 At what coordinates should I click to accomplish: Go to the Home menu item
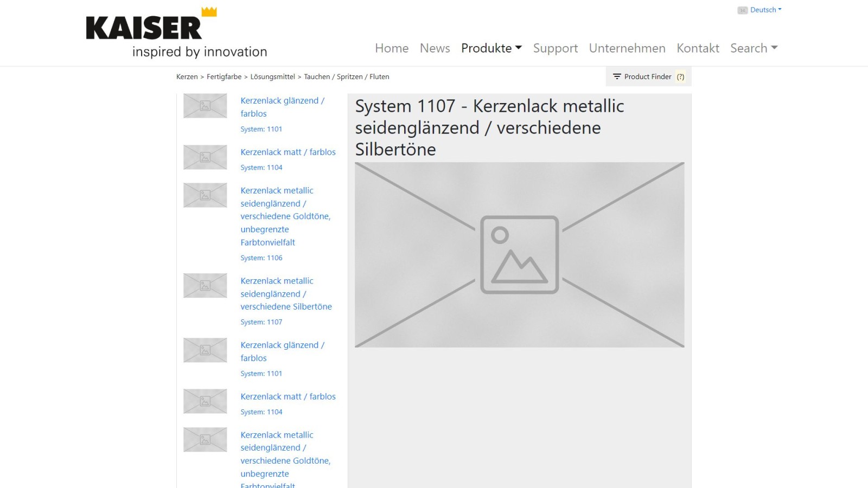click(x=392, y=48)
